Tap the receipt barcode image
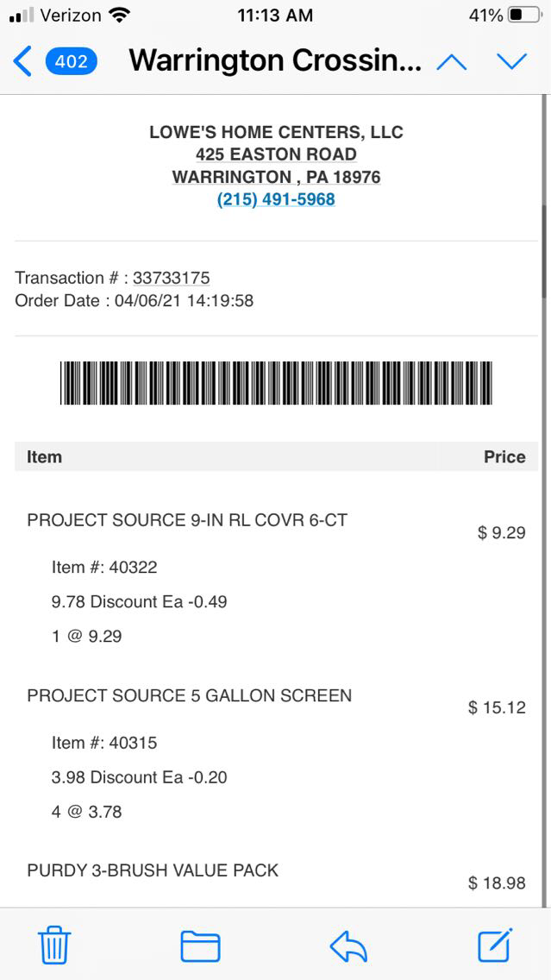The image size is (551, 980). pyautogui.click(x=276, y=383)
